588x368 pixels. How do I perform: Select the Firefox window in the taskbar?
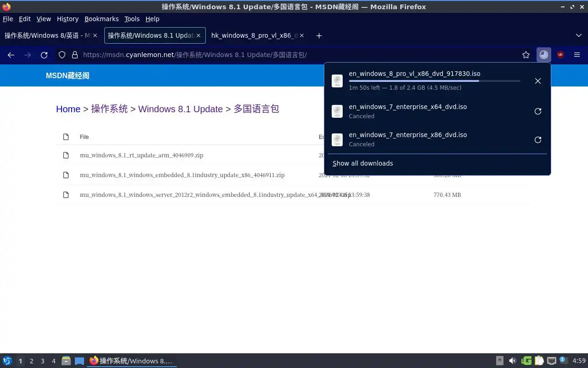132,361
